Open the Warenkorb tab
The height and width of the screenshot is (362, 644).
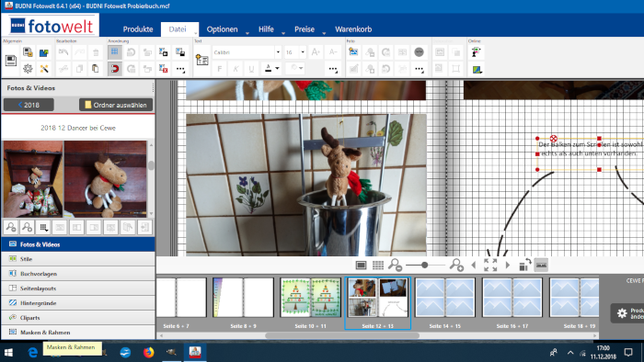[353, 29]
